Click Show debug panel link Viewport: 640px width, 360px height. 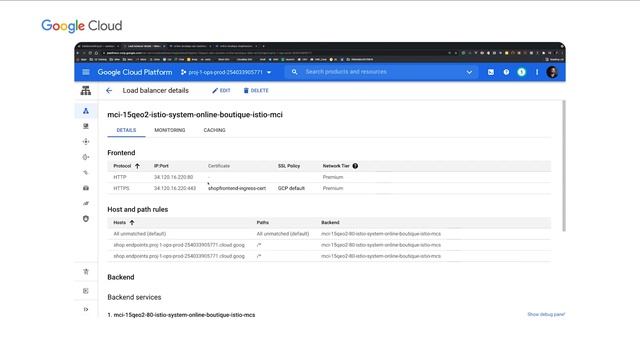tap(546, 314)
